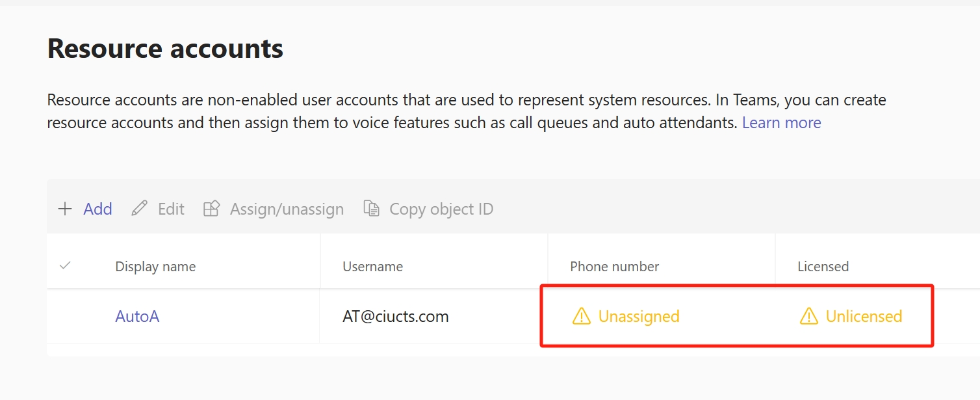
Task: Click the plus icon next to Add
Action: [x=65, y=209]
